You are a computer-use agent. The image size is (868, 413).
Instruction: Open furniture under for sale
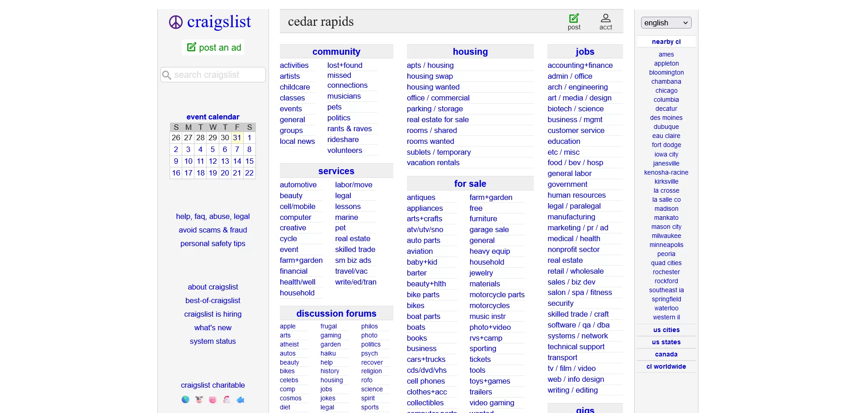tap(483, 218)
